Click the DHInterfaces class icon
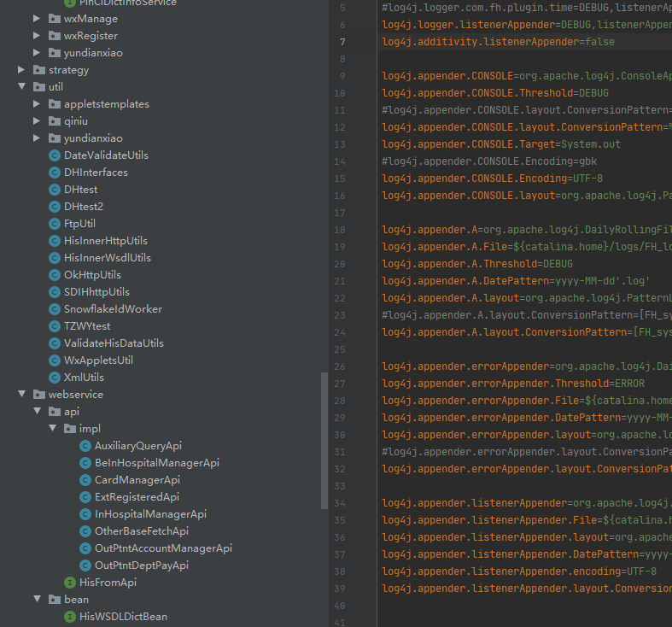Screen dimensions: 672x627 (55, 173)
